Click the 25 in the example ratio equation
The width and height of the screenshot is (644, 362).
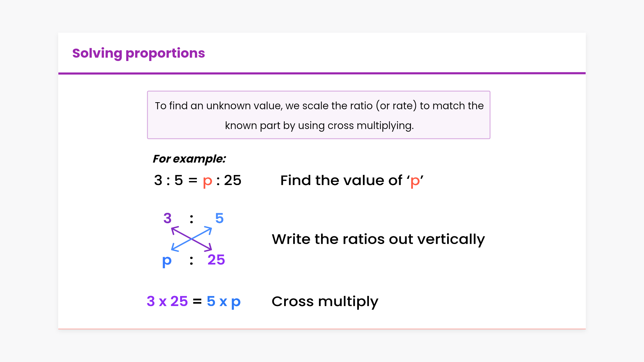(232, 180)
